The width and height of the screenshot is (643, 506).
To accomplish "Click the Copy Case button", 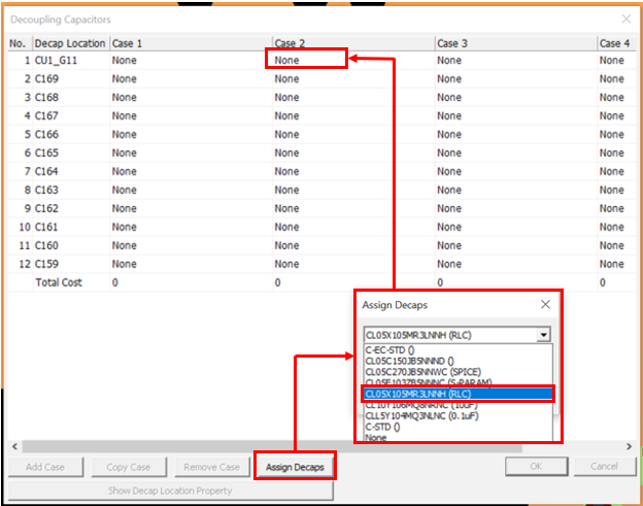I will 128,467.
